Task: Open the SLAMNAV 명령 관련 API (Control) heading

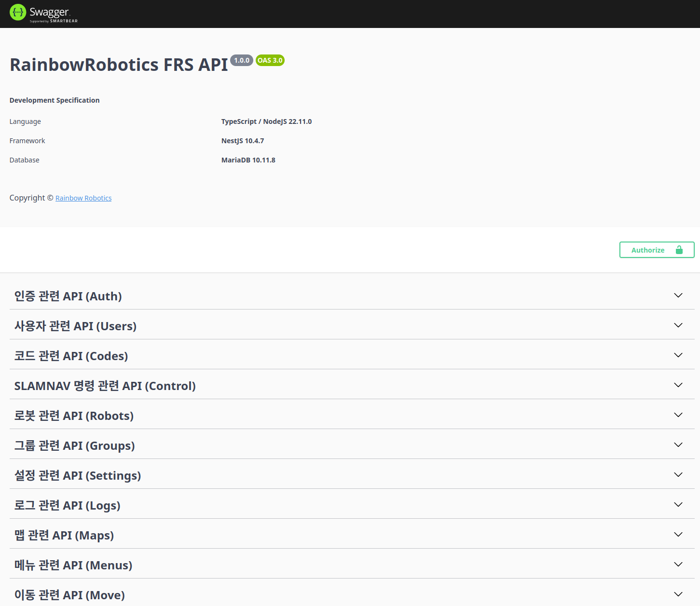Action: [x=105, y=386]
